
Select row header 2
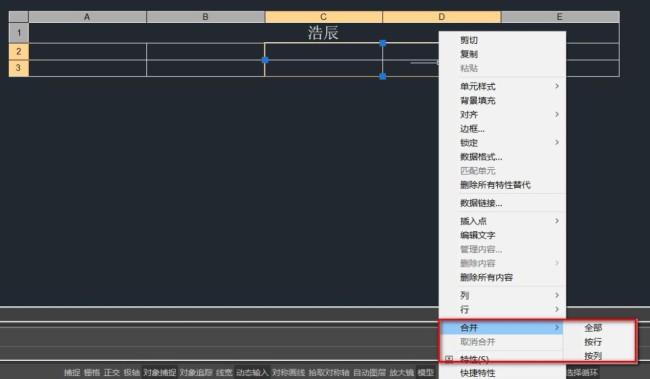19,52
